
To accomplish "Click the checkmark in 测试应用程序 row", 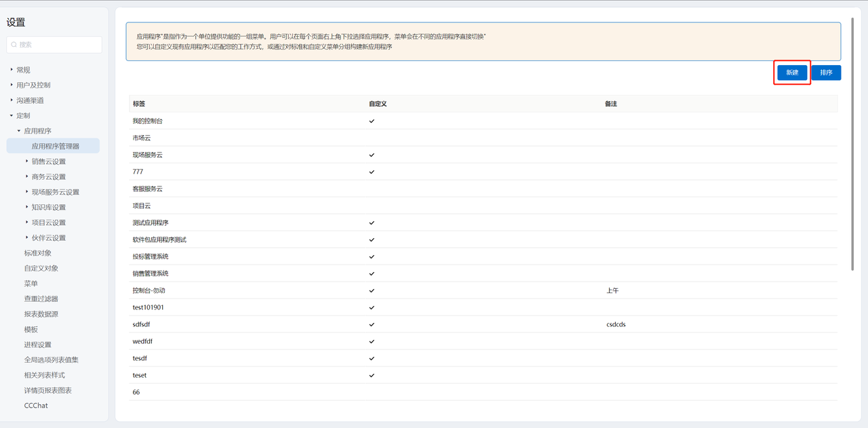I will (372, 222).
